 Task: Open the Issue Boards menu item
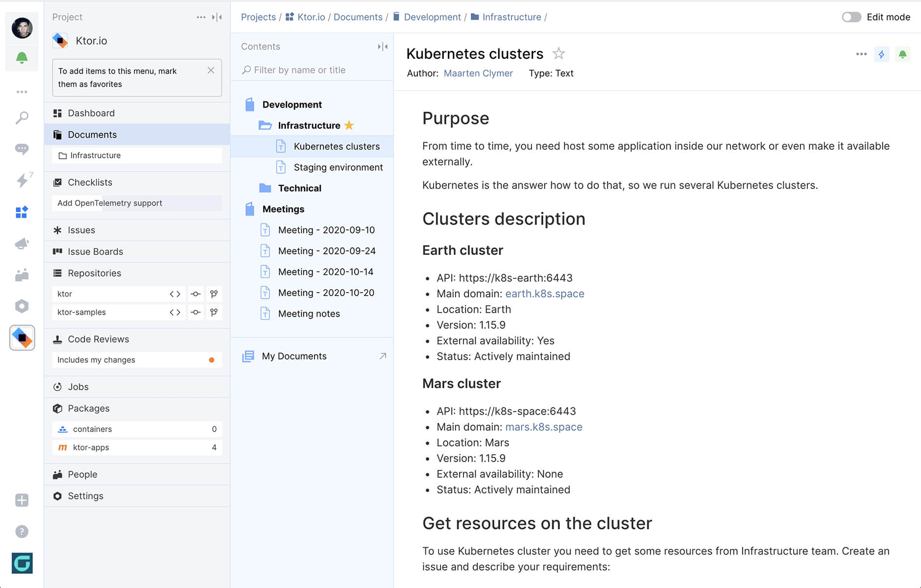pyautogui.click(x=95, y=251)
